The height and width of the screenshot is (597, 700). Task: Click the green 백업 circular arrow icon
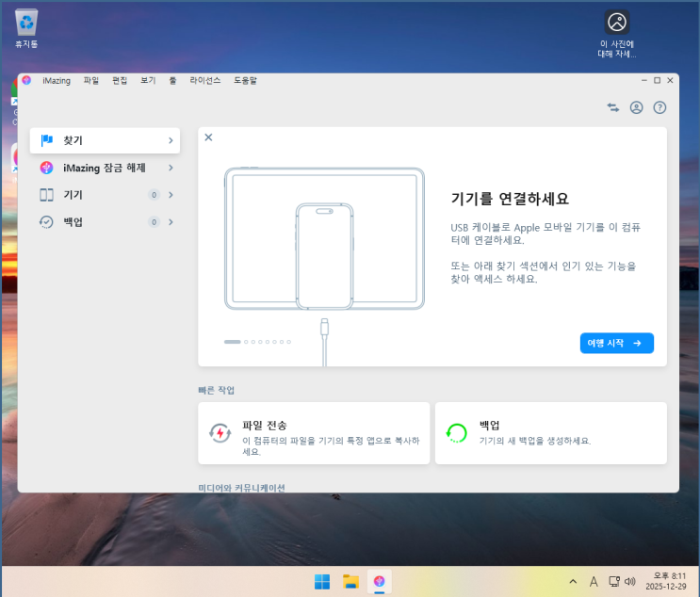457,433
